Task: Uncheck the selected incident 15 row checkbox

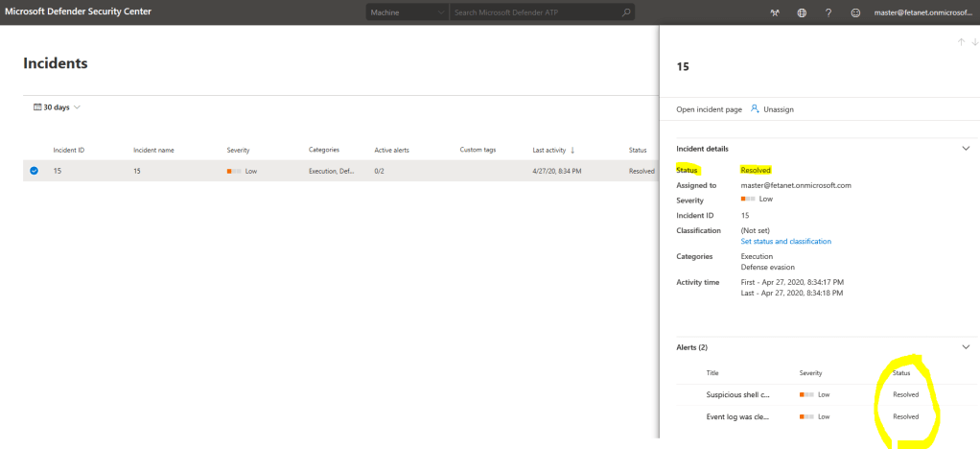Action: point(35,171)
